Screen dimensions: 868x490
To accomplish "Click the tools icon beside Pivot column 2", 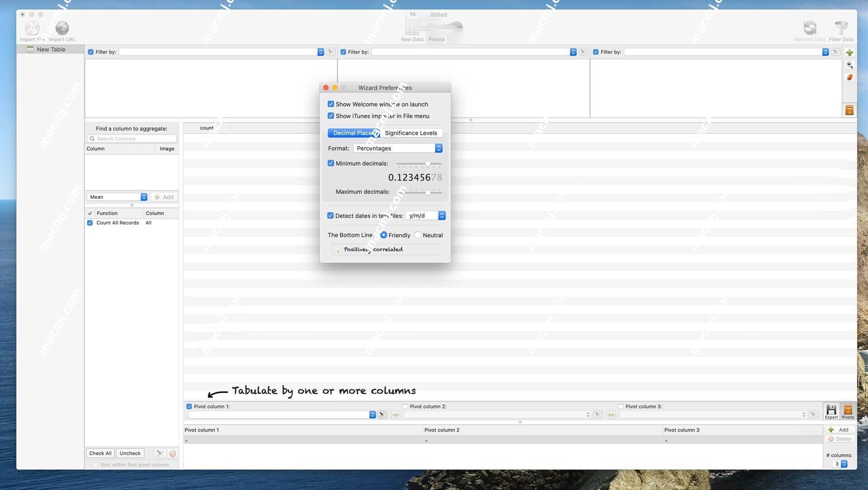I will 598,414.
